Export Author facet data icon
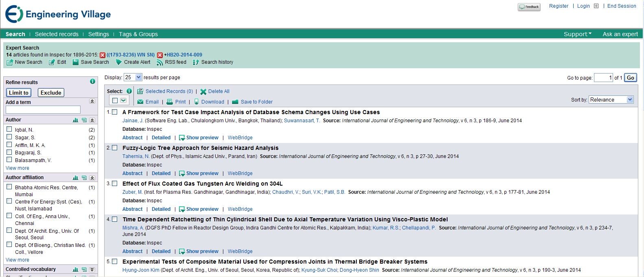 (x=84, y=120)
